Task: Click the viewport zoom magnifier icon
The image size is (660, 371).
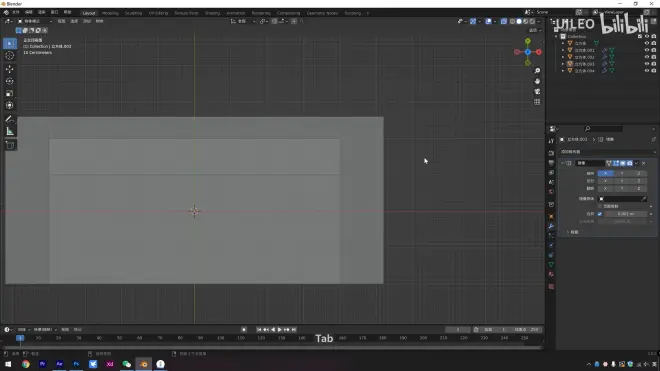Action: click(537, 71)
